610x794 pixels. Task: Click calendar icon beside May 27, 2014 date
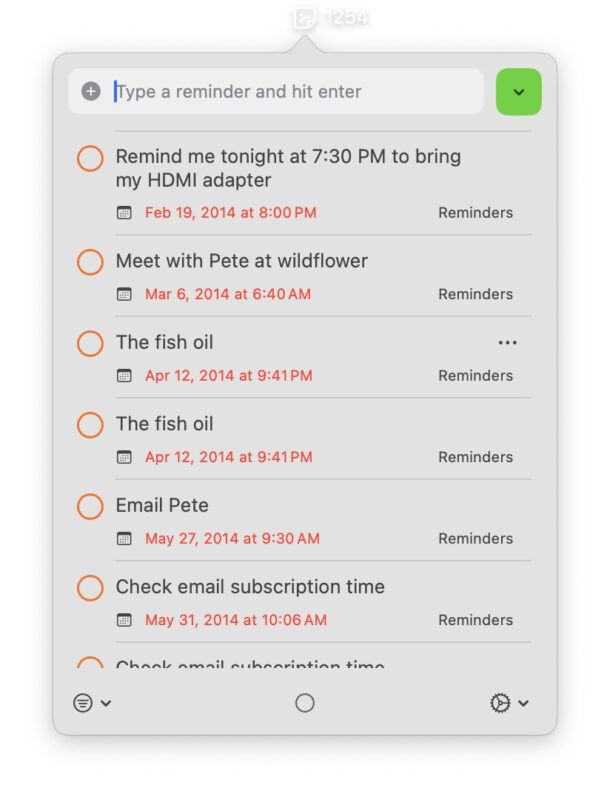pos(124,539)
